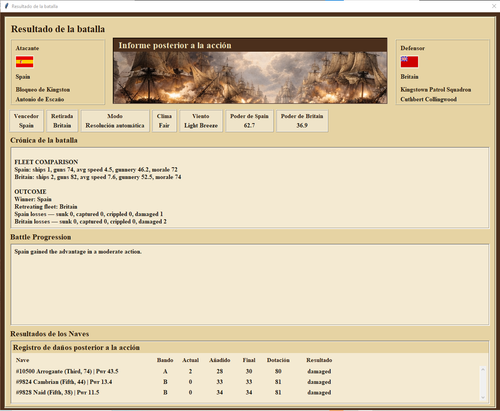Viewport: 500px width, 411px height.
Task: Click commander name 'Cuthbert Collingwood'
Action: point(428,99)
